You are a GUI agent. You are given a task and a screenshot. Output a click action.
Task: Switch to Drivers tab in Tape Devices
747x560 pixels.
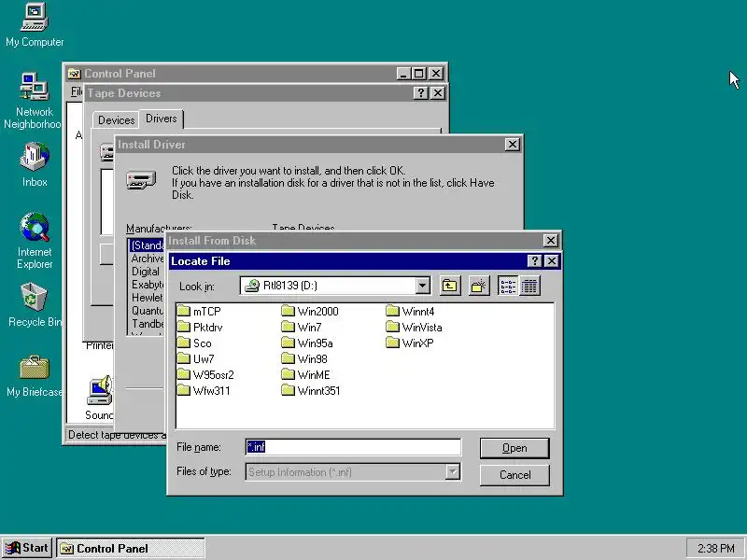coord(161,119)
